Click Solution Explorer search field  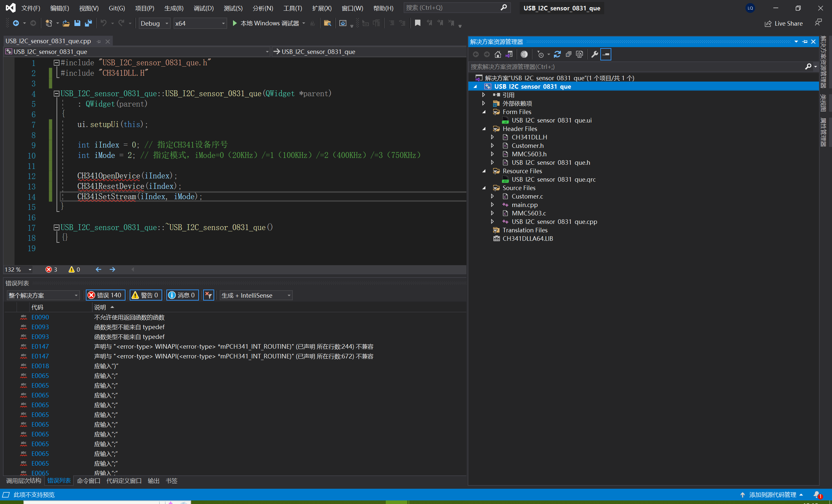click(636, 67)
